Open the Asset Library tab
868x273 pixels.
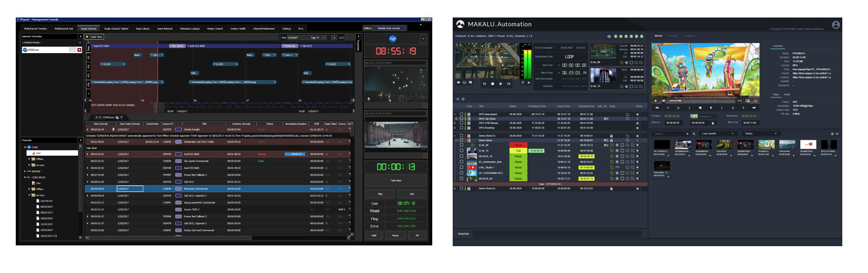(x=143, y=28)
